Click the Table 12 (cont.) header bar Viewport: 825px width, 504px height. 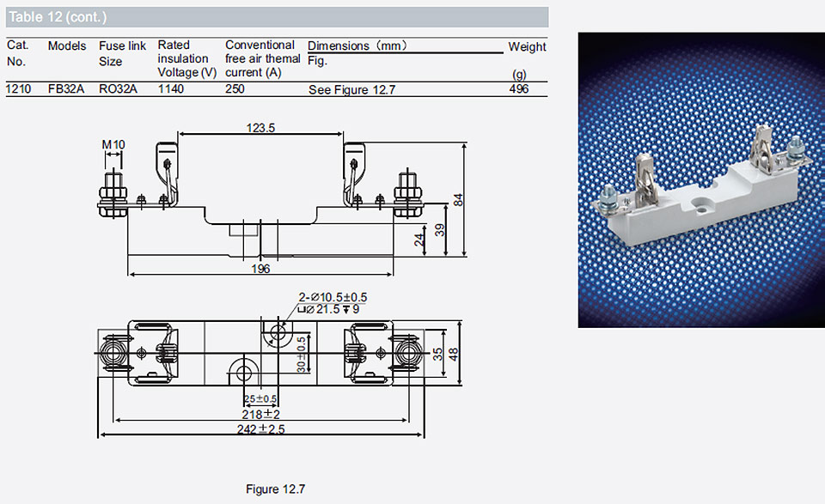[x=277, y=17]
